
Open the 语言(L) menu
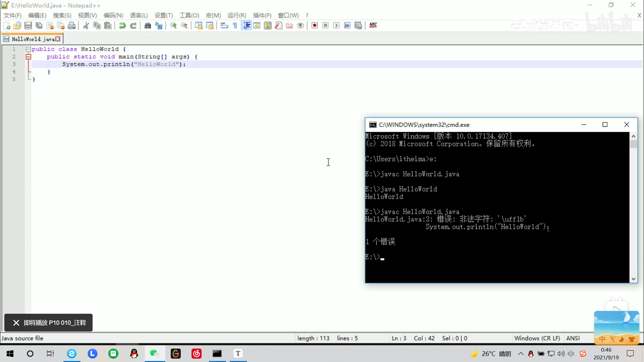139,15
